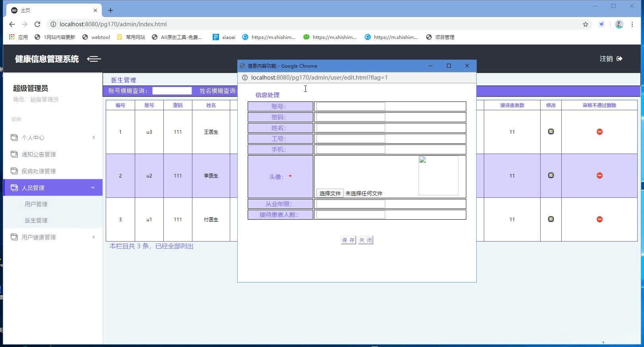The height and width of the screenshot is (347, 644).
Task: Open Chrome three-dot menu
Action: tap(632, 24)
